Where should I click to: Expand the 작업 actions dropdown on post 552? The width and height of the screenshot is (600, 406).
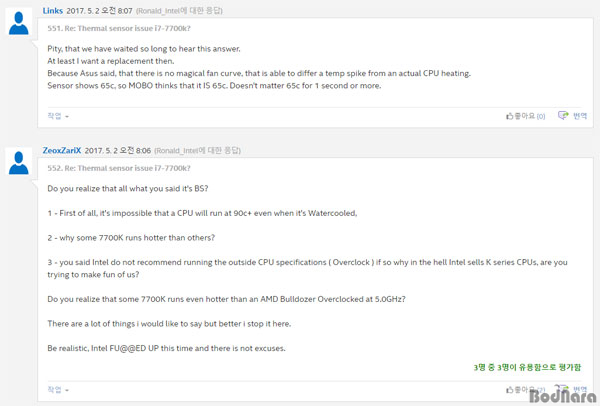coord(58,390)
